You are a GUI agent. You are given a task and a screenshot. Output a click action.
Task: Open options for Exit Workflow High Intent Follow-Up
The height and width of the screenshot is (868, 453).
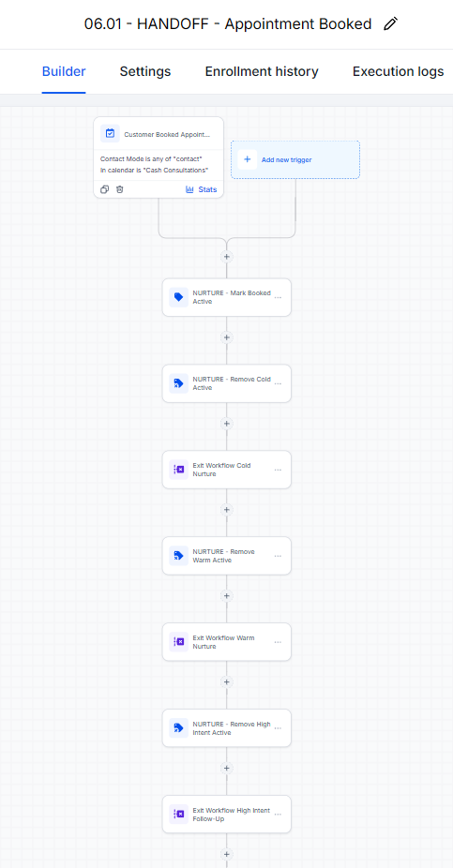click(x=278, y=815)
